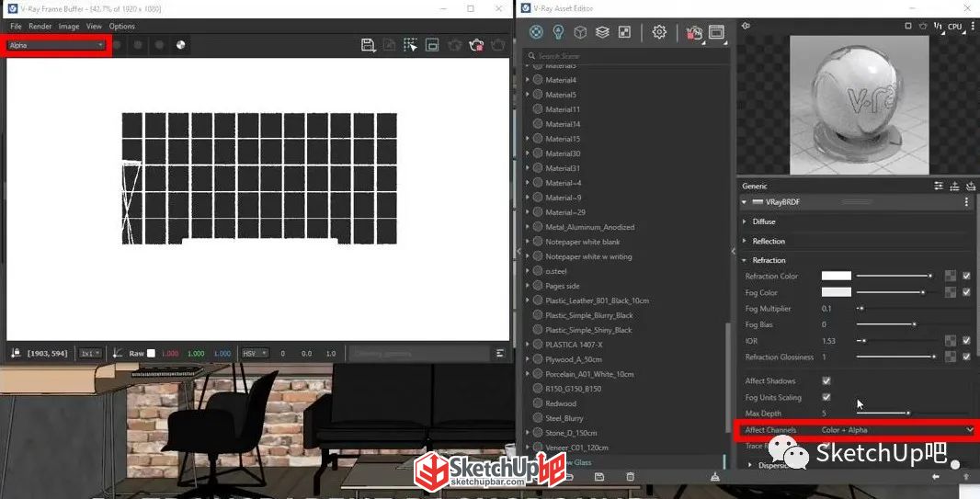Click the preview render teapot icon
980x499 pixels.
923,27
